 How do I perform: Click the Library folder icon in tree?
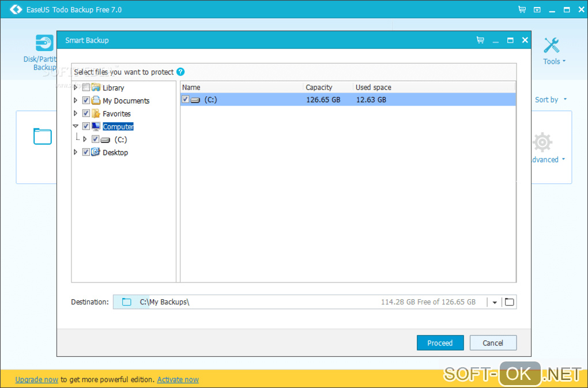[x=96, y=88]
